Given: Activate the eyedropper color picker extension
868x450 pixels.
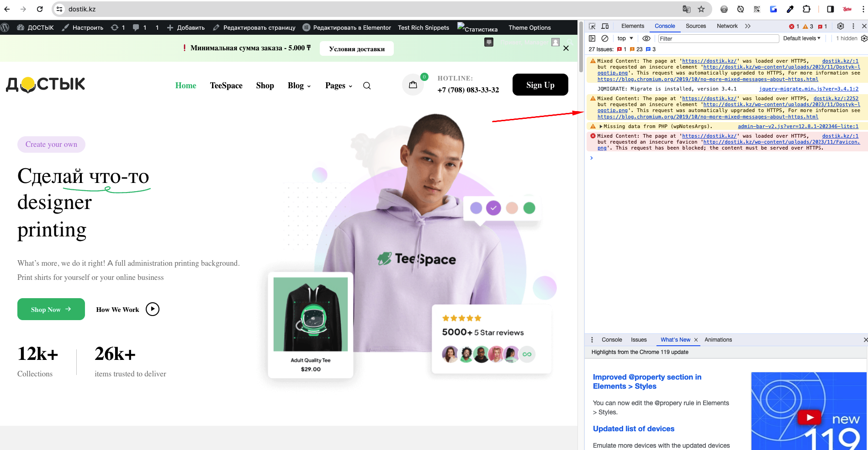Looking at the screenshot, I should tap(790, 9).
